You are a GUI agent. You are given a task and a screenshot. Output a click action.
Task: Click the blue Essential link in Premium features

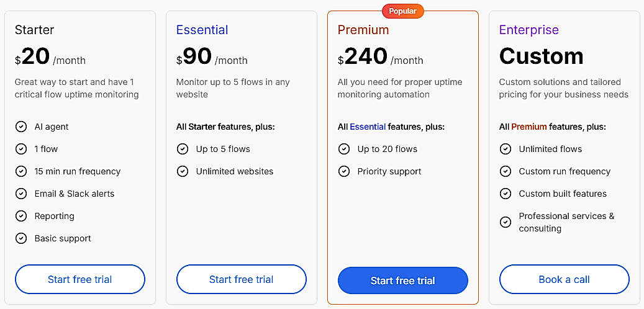pyautogui.click(x=368, y=127)
